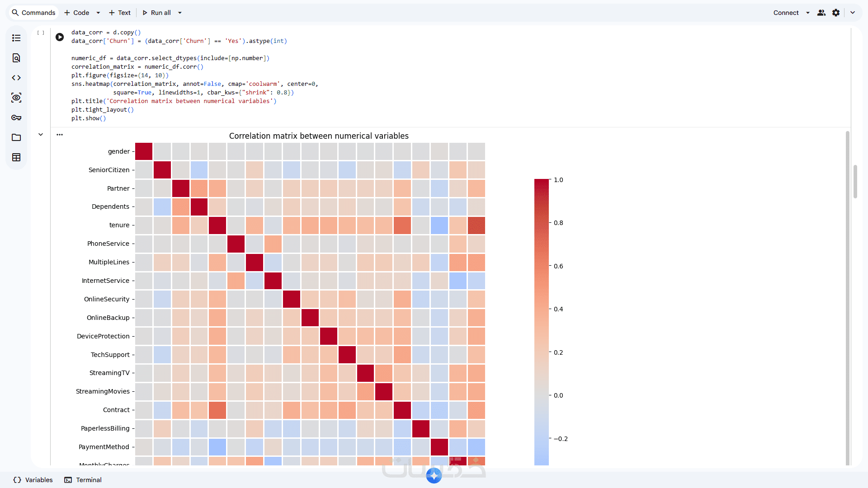The height and width of the screenshot is (488, 868).
Task: Run the correlation heatmap code cell
Action: pyautogui.click(x=60, y=37)
